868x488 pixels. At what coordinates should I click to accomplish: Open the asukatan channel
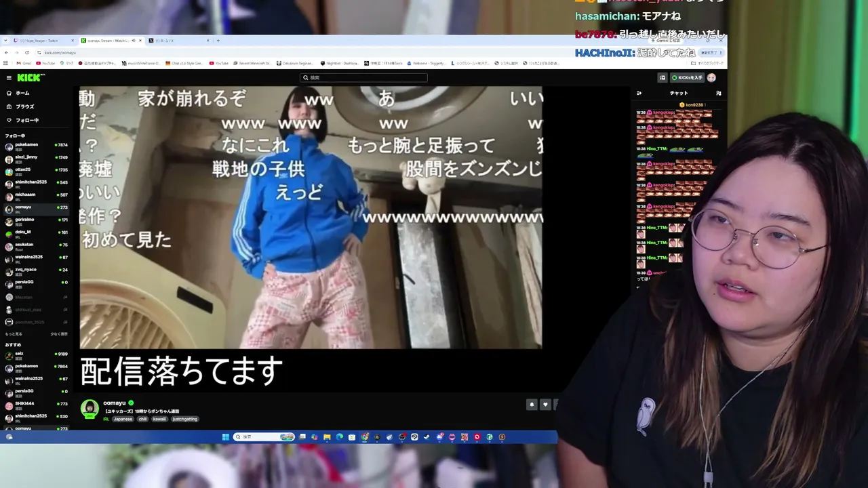point(37,245)
